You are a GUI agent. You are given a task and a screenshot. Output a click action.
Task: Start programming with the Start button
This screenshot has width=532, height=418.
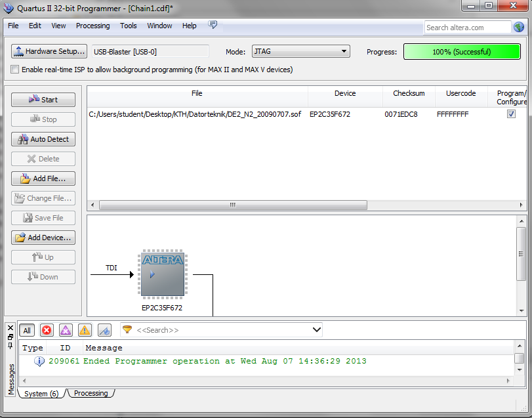coord(43,100)
